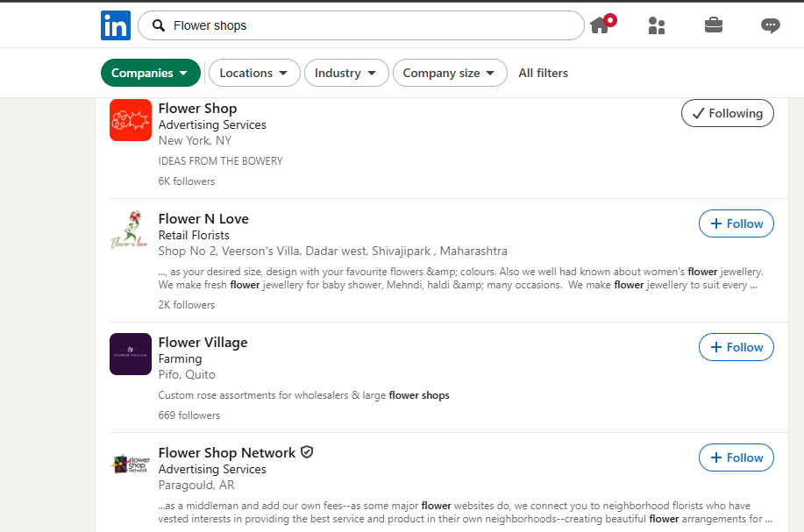The height and width of the screenshot is (532, 804).
Task: Go to Home feed icon
Action: click(600, 25)
